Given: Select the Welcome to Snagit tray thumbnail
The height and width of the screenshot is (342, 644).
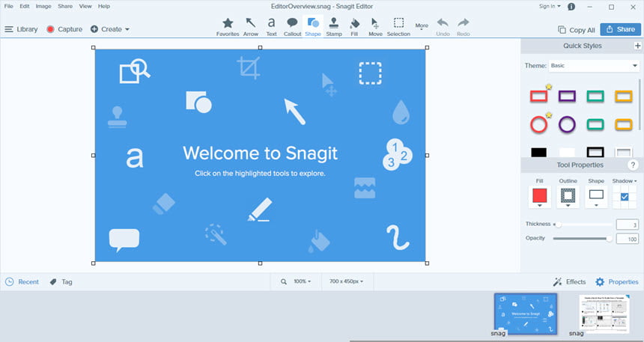Looking at the screenshot, I should coord(525,314).
